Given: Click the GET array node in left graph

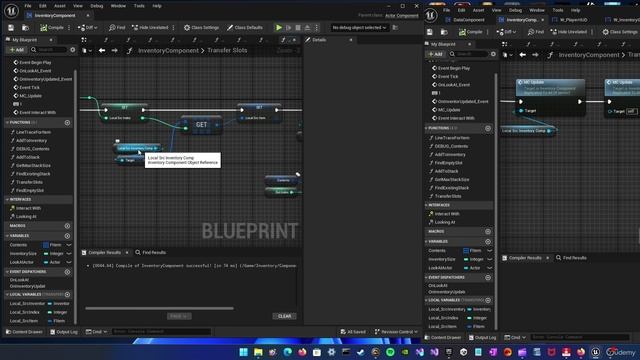Looking at the screenshot, I should (201, 125).
